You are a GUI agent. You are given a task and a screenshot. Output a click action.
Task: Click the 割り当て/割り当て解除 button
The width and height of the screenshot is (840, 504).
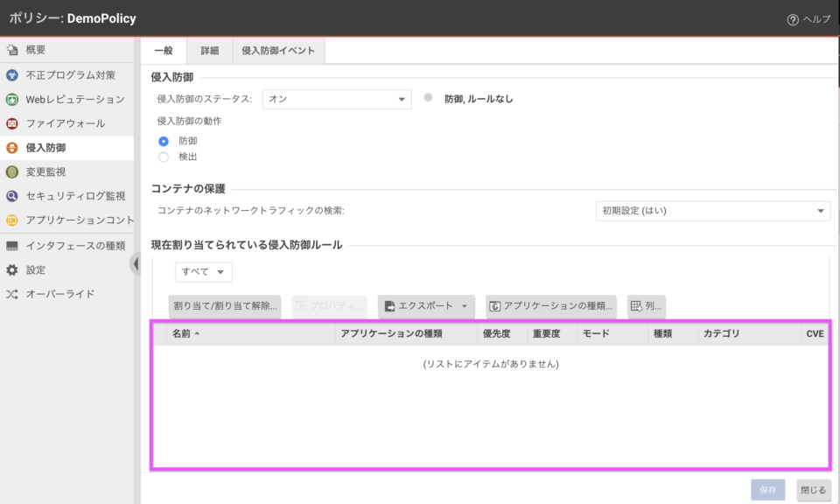coord(224,306)
